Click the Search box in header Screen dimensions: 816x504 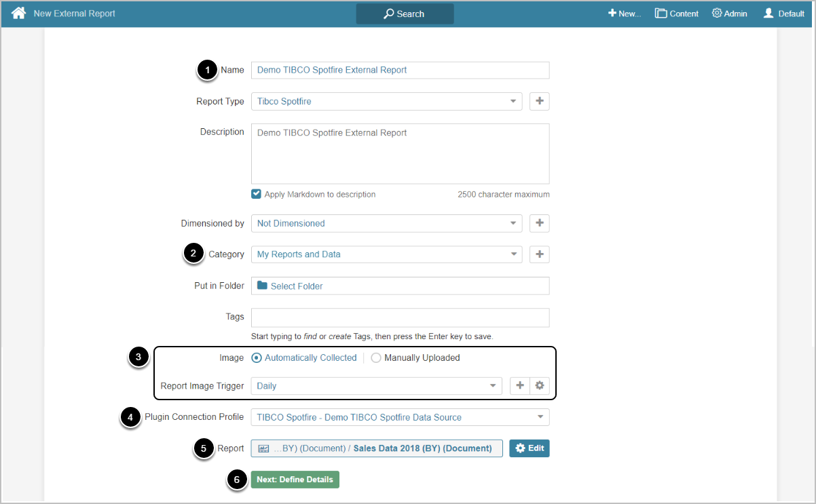click(x=405, y=14)
